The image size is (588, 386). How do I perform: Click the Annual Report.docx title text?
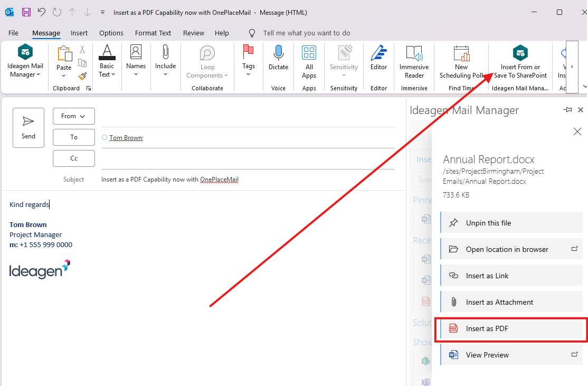pos(489,159)
